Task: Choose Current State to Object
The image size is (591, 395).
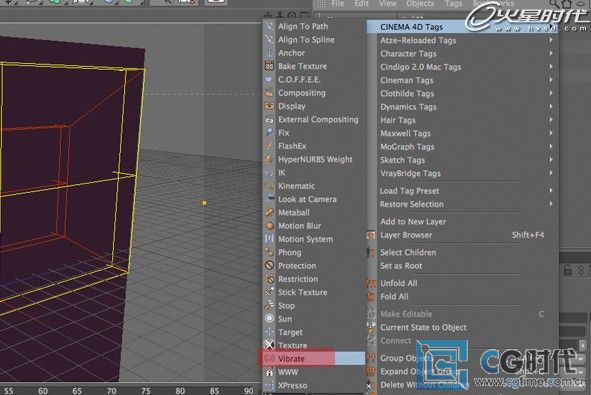Action: tap(423, 327)
